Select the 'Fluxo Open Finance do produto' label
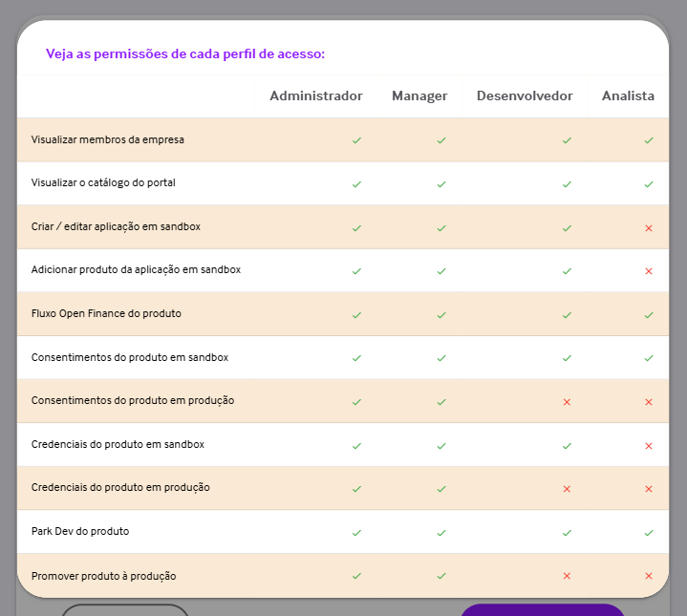The height and width of the screenshot is (616, 687). 106,313
